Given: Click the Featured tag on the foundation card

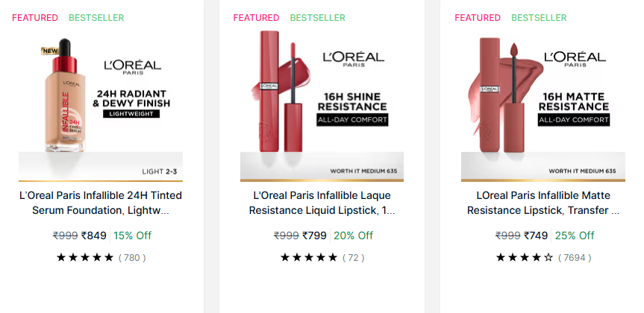Looking at the screenshot, I should click(x=35, y=18).
